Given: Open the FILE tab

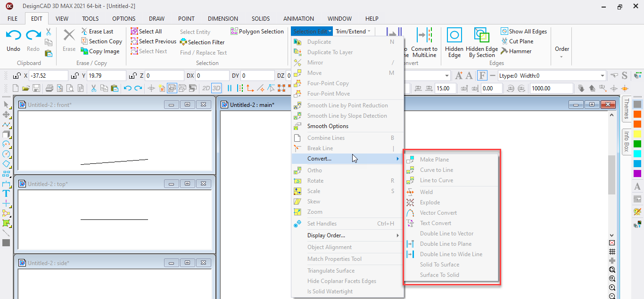Looking at the screenshot, I should coord(13,19).
